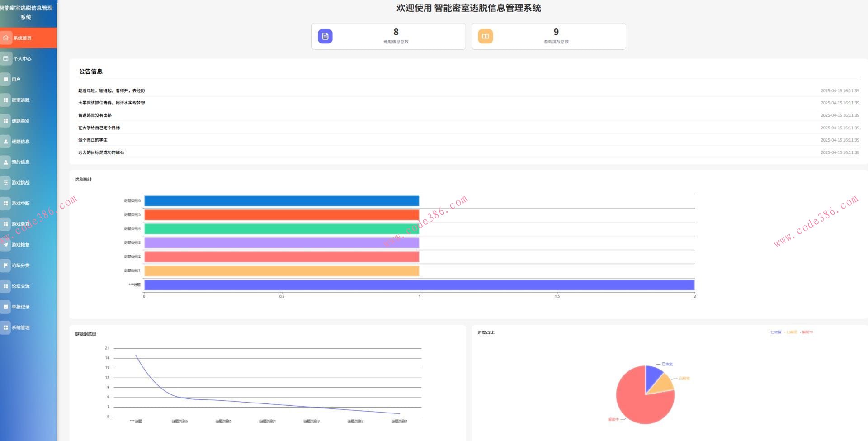This screenshot has height=441, width=868.
Task: Click the green 谜题类别4 bar
Action: [x=282, y=229]
